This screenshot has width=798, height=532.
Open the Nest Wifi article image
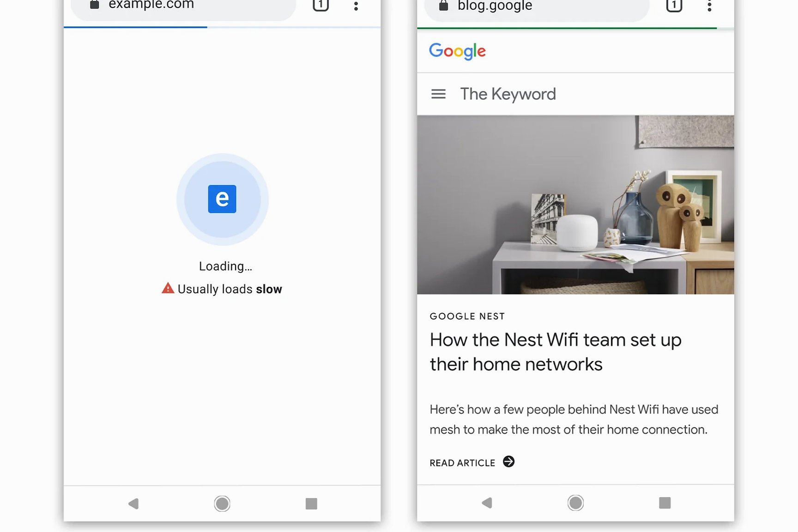point(575,205)
